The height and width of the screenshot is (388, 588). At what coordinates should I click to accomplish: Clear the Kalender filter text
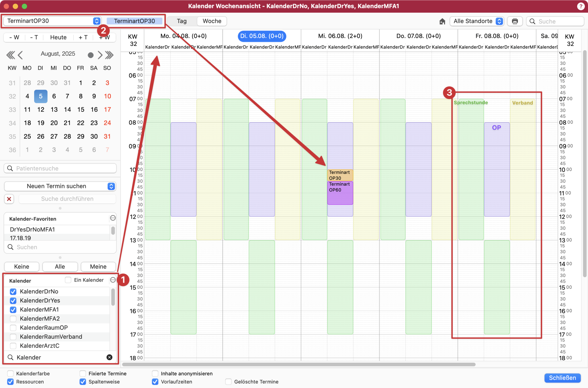[x=109, y=357]
